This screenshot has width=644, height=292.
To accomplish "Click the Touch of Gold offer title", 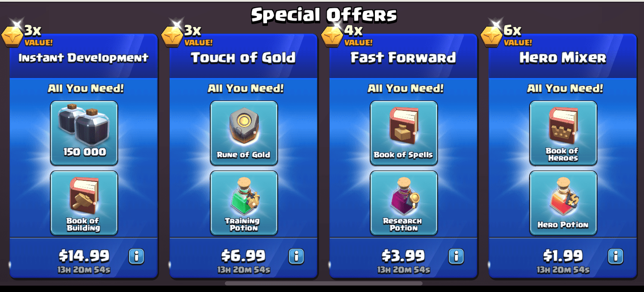I will (243, 58).
